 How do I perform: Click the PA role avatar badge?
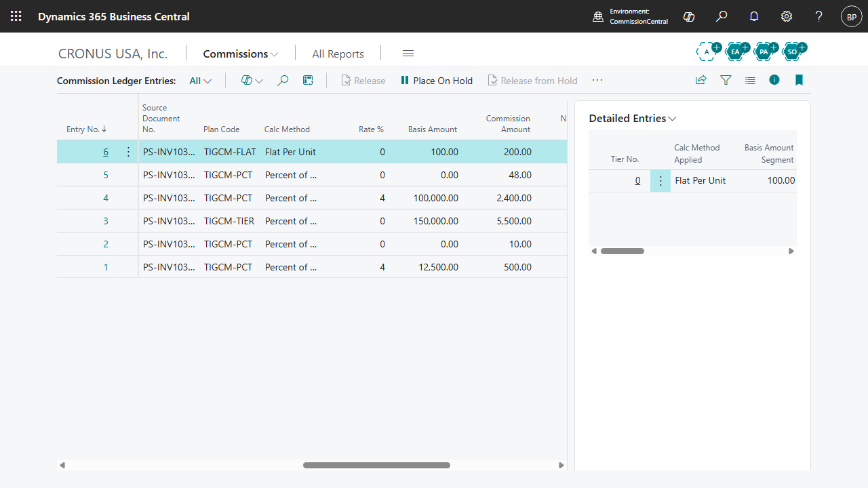tap(765, 51)
